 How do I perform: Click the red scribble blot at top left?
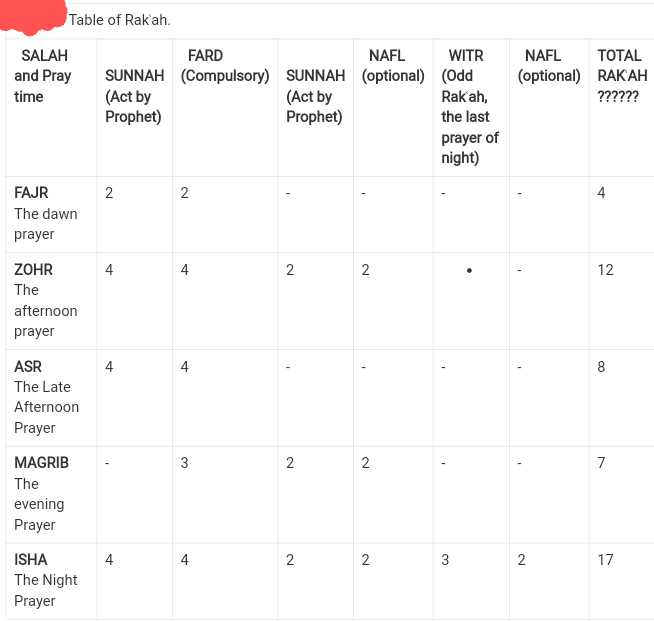point(33,17)
